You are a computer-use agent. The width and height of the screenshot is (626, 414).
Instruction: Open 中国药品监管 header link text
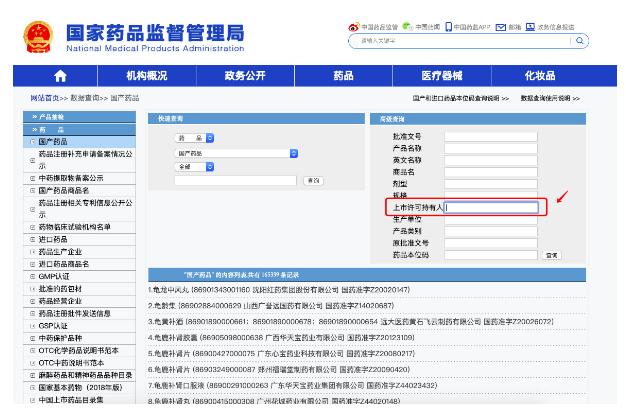tap(379, 27)
